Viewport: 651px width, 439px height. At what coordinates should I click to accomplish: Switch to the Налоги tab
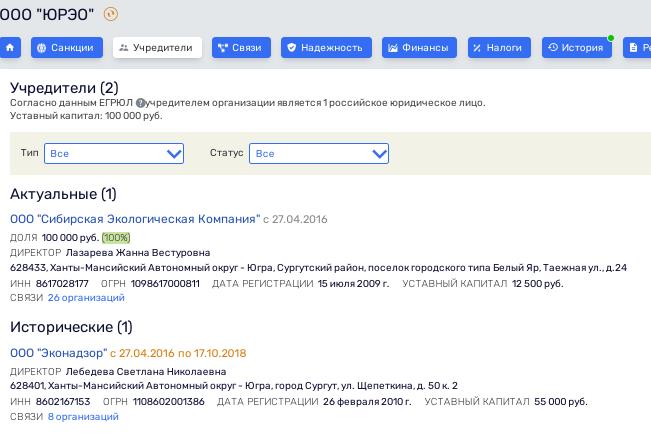click(x=499, y=48)
